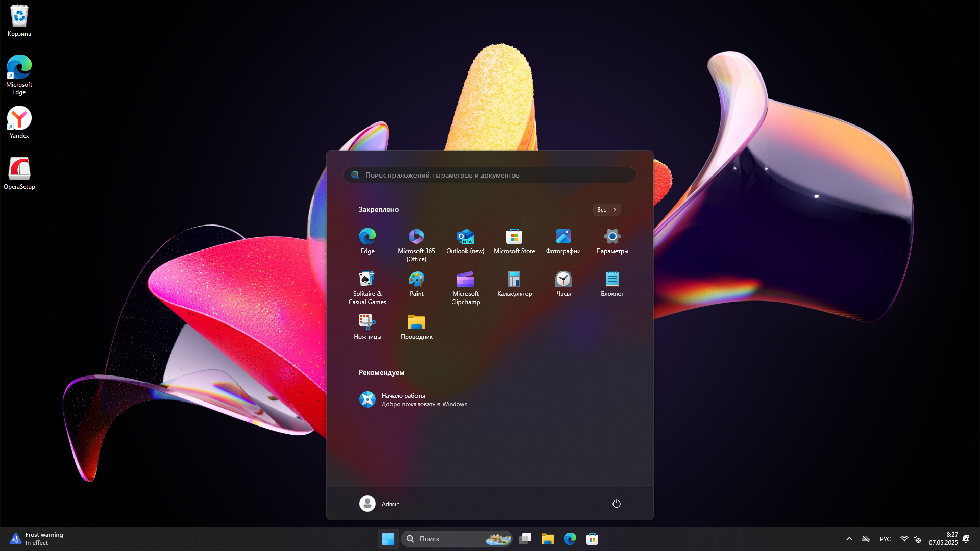Launch Microsoft 365 (Office) from pinned apps
This screenshot has height=551, width=980.
tap(416, 245)
